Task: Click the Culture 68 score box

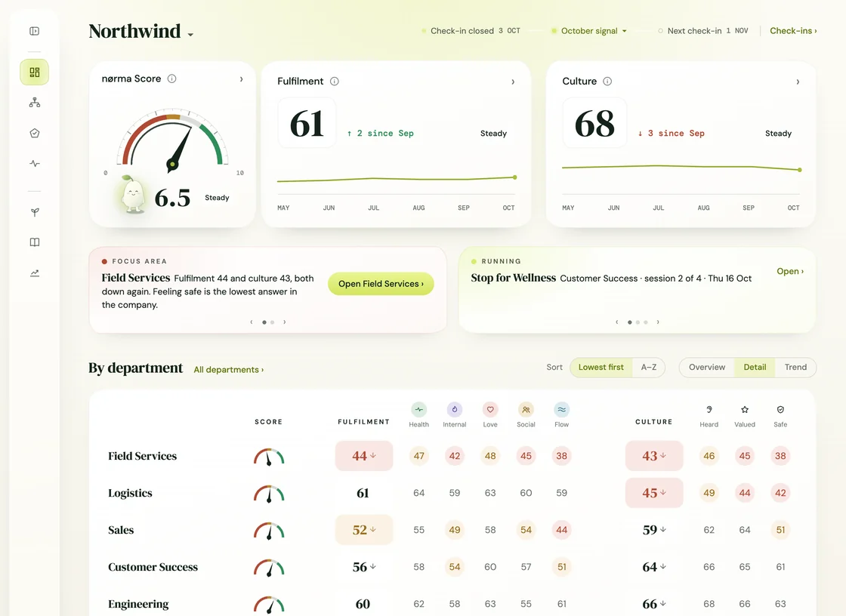Action: tap(594, 123)
